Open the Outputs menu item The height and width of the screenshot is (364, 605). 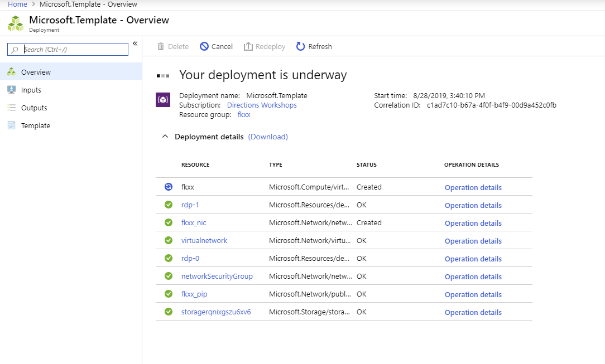tap(71, 108)
